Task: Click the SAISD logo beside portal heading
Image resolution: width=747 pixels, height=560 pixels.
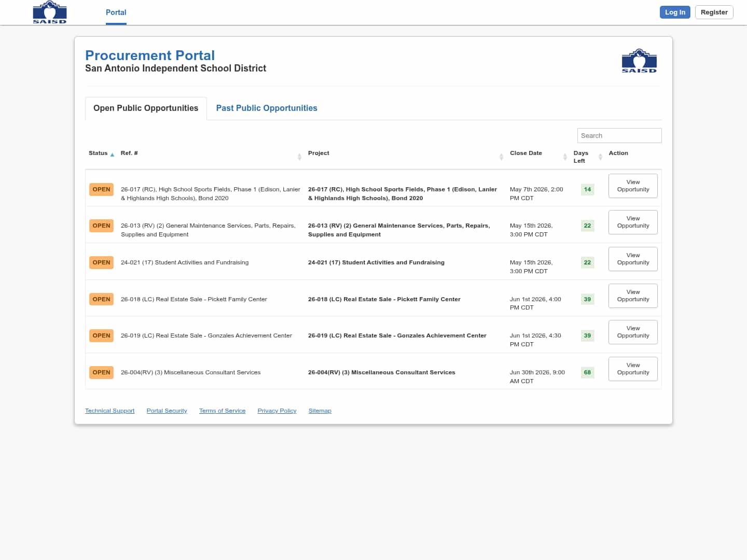Action: [x=639, y=61]
